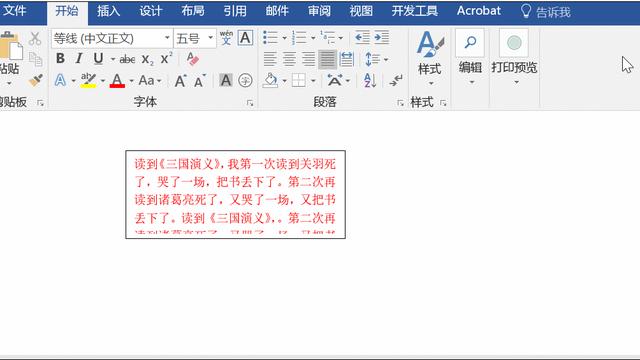Image resolution: width=640 pixels, height=360 pixels.
Task: Open the font name dropdown
Action: point(167,38)
